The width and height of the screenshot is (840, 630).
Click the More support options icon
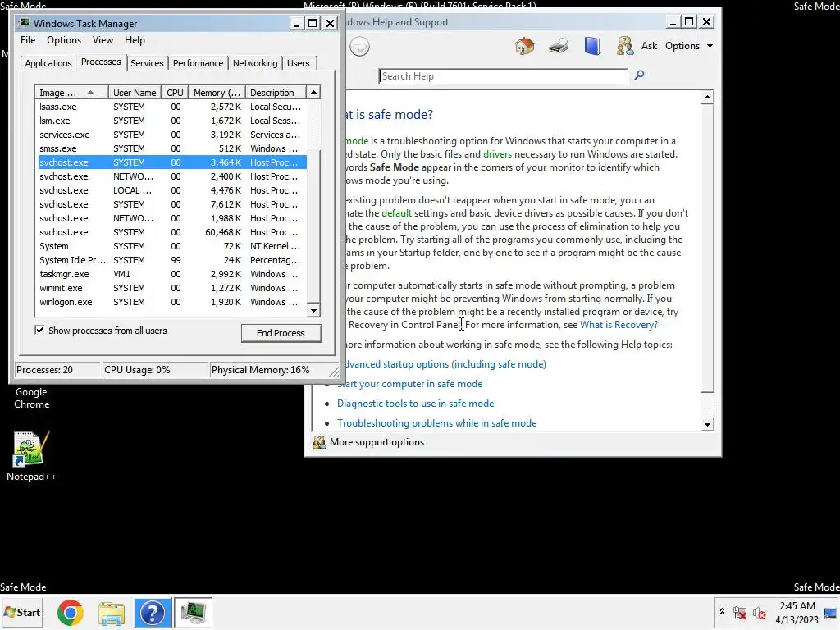[x=319, y=442]
